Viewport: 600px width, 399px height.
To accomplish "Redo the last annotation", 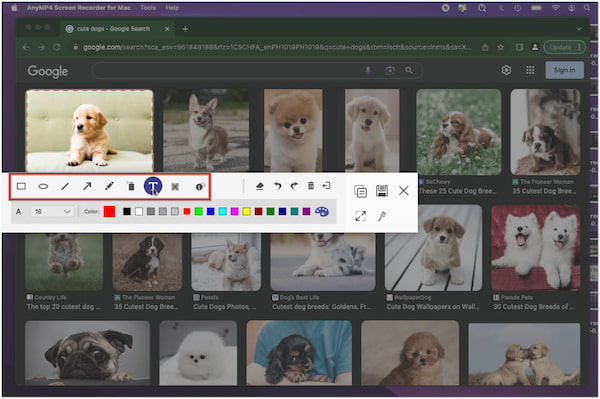I will pos(294,186).
